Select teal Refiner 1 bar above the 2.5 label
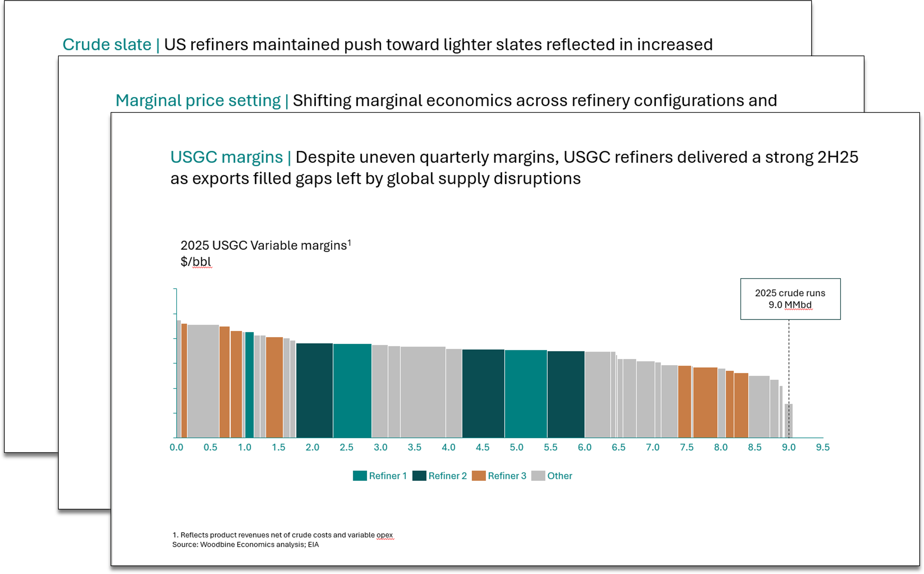The image size is (924, 574). (353, 391)
